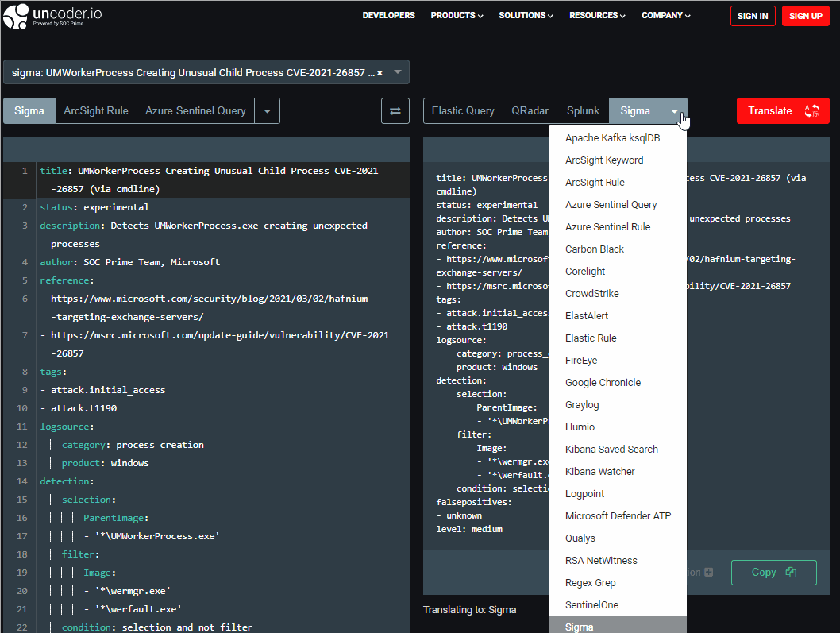Choose CrowdStrike option
840x633 pixels.
click(x=618, y=294)
